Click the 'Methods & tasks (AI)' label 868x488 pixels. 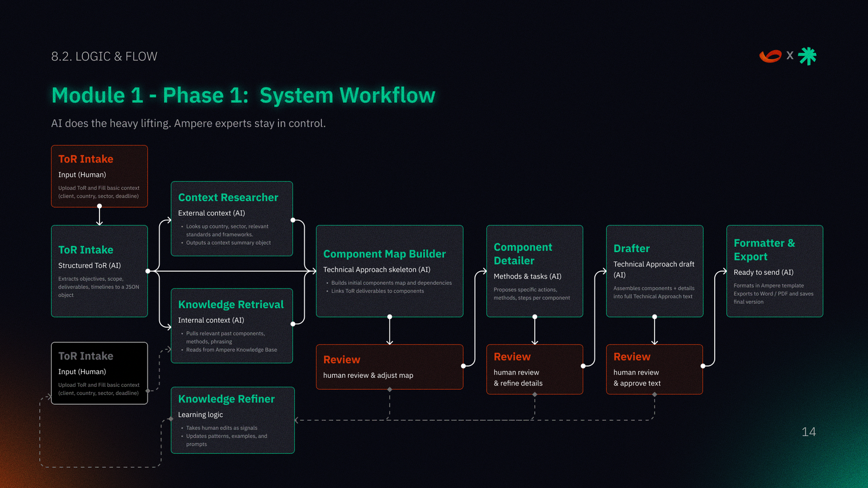527,276
